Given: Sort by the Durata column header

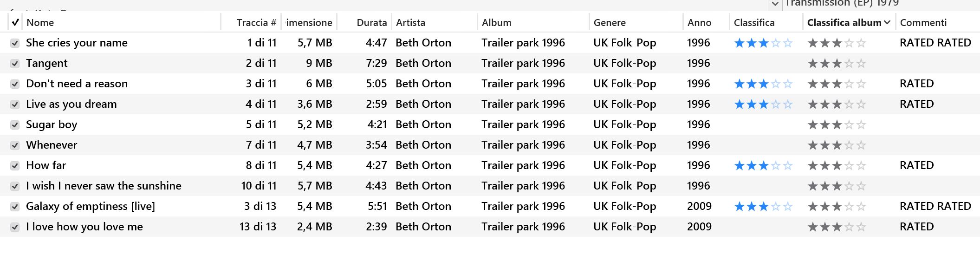Looking at the screenshot, I should click(x=371, y=22).
